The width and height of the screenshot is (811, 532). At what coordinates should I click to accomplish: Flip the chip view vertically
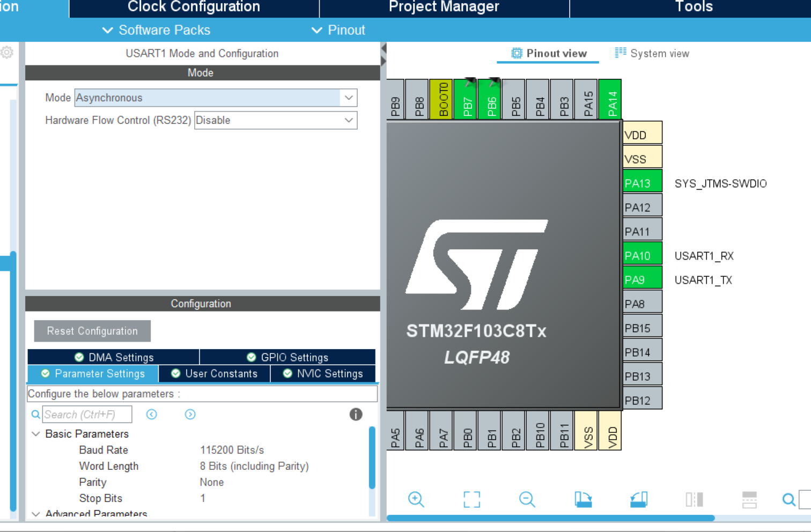(749, 499)
